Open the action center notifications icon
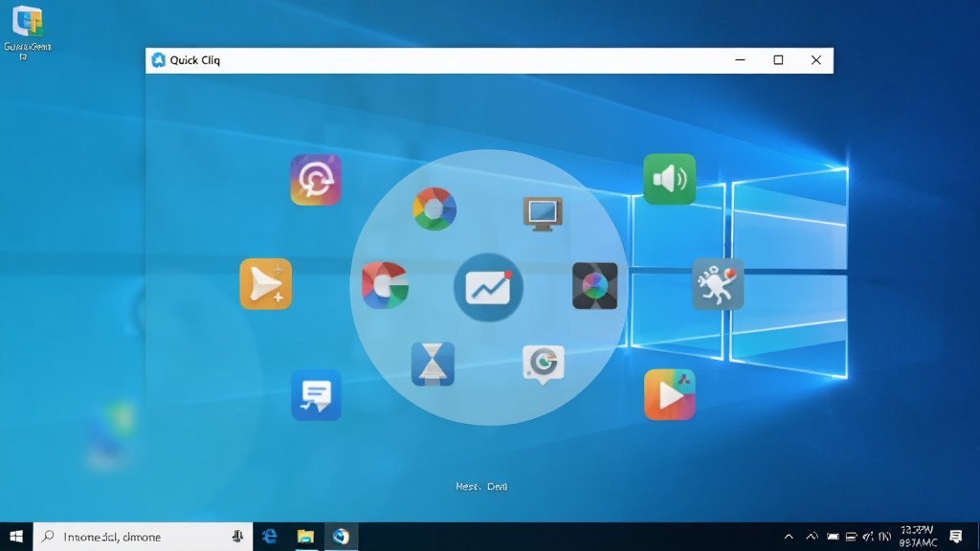Image resolution: width=980 pixels, height=551 pixels. pos(956,537)
